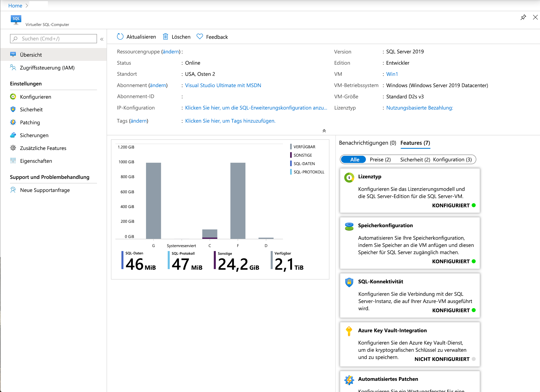Switch to Konfiguration features tab

pyautogui.click(x=453, y=160)
